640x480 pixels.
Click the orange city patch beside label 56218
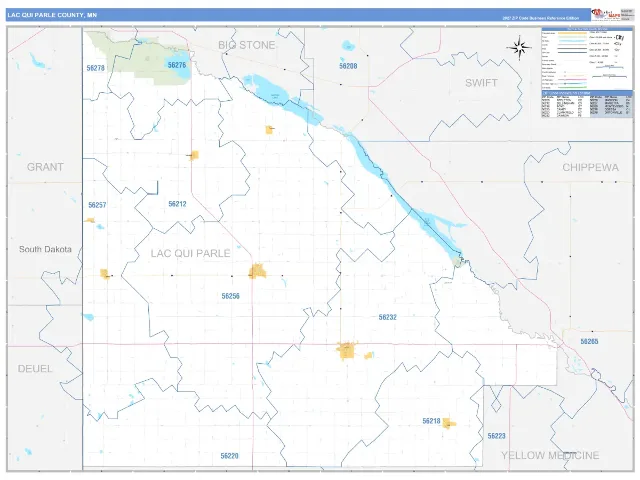click(x=449, y=424)
